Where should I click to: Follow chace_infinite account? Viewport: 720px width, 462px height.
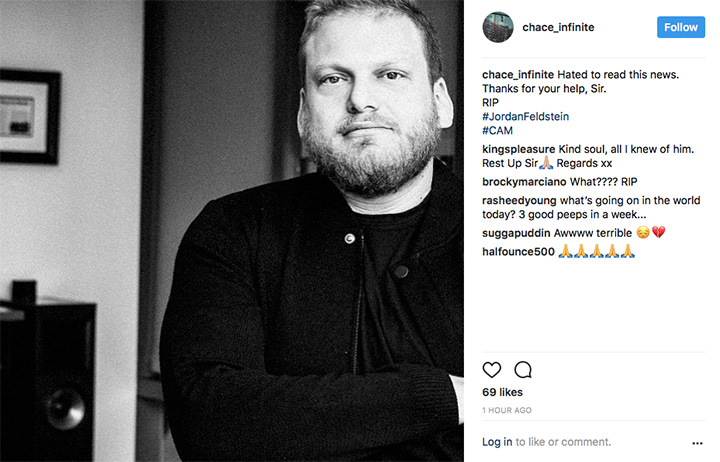pyautogui.click(x=681, y=27)
